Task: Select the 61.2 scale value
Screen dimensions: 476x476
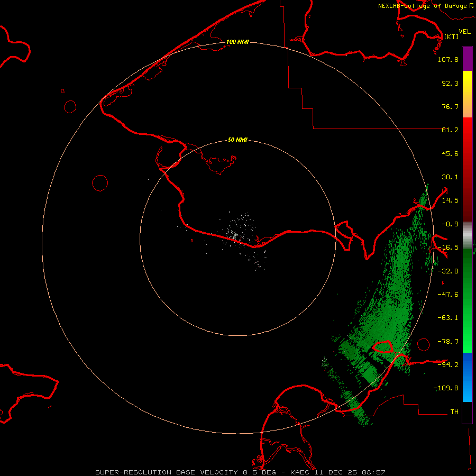Action: coord(450,130)
